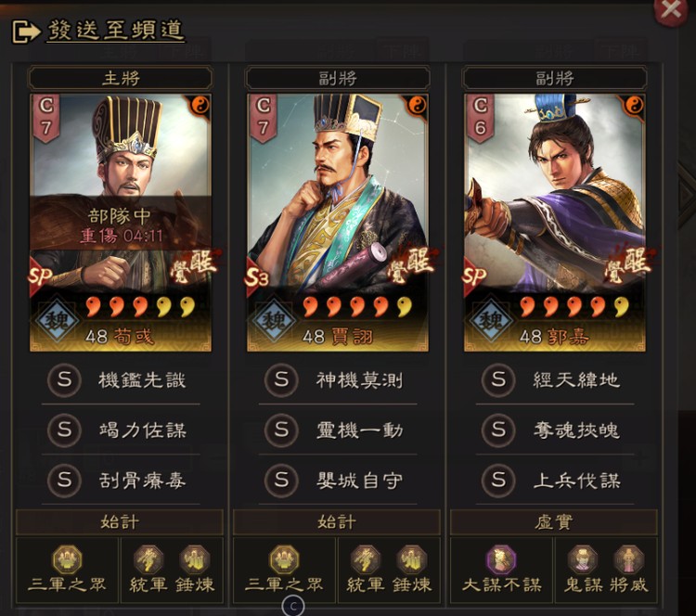Click the 鬼謀 trait icon

(x=583, y=559)
